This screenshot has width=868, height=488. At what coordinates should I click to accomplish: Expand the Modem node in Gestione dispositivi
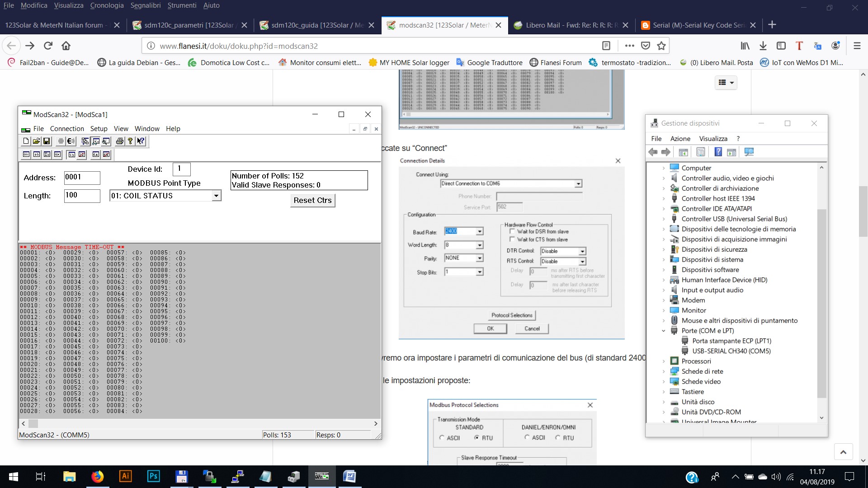(x=664, y=300)
